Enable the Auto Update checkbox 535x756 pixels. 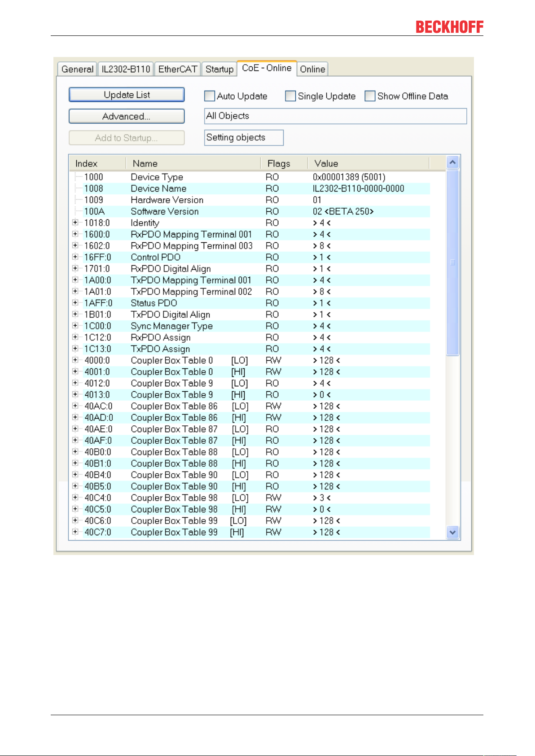pyautogui.click(x=209, y=96)
